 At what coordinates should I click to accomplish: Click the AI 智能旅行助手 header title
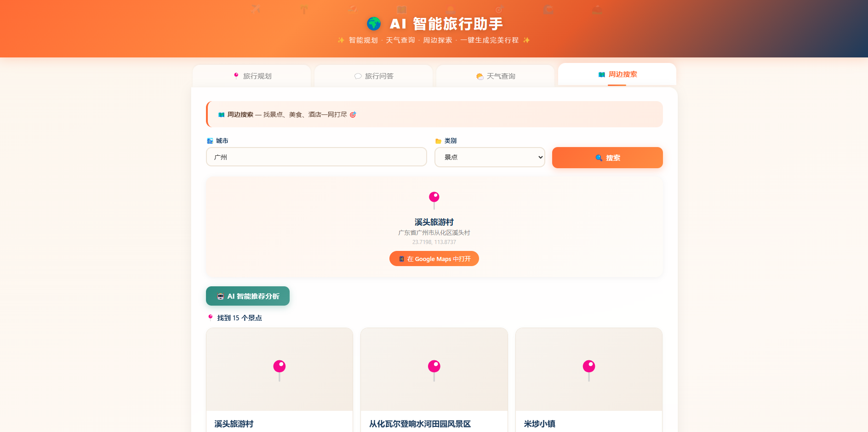(x=446, y=23)
